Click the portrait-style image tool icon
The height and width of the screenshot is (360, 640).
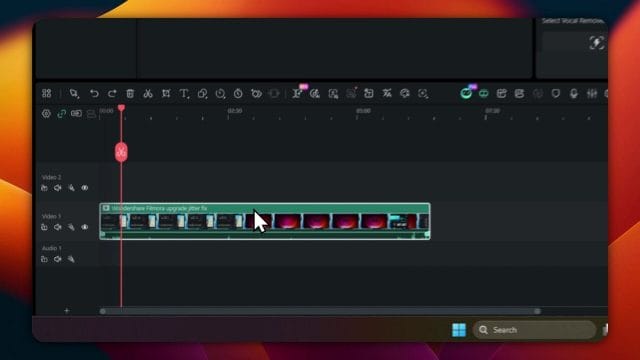click(x=333, y=93)
